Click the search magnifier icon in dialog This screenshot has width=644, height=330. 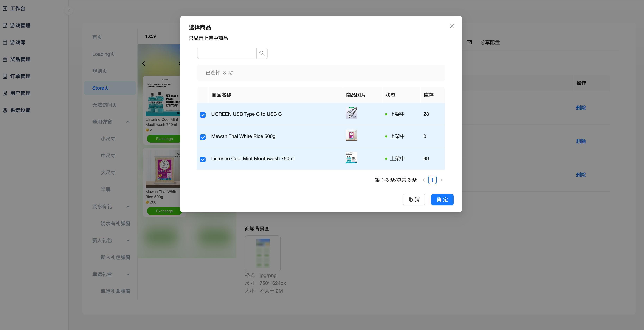pos(262,53)
